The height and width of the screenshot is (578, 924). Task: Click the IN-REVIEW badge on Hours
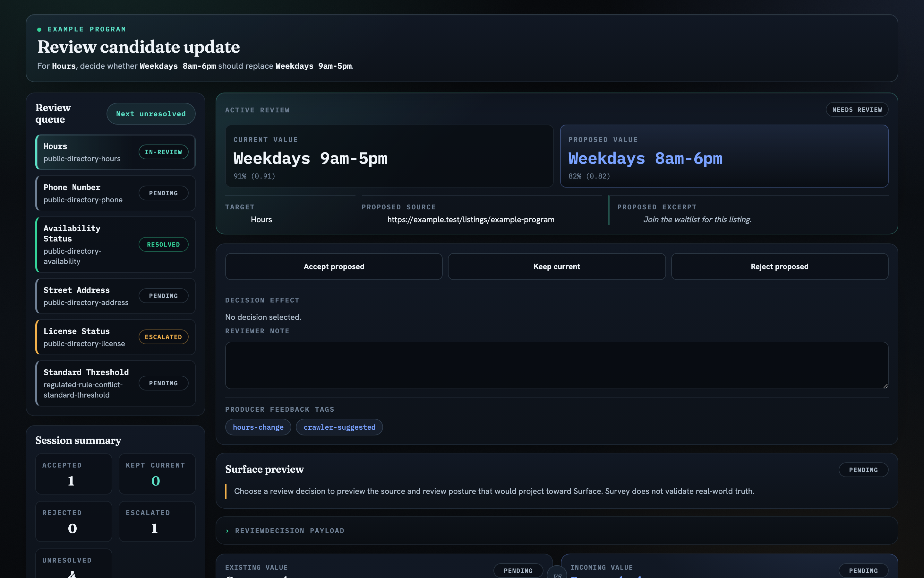click(163, 152)
